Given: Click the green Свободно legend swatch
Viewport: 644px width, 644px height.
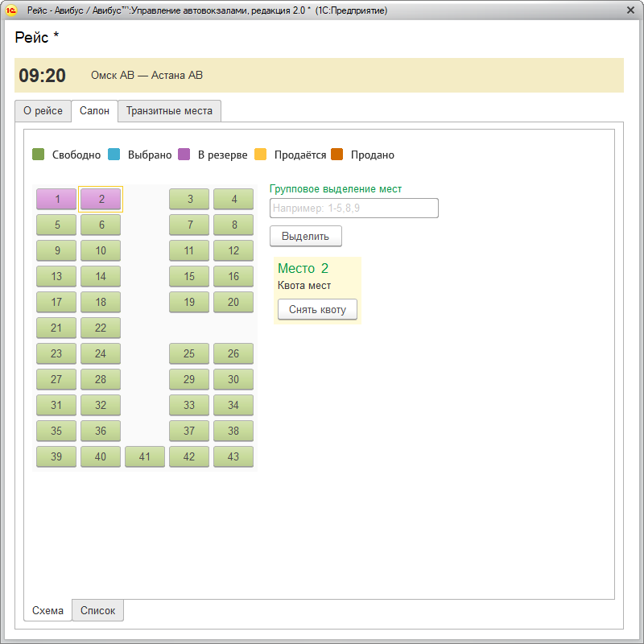Looking at the screenshot, I should 38,155.
